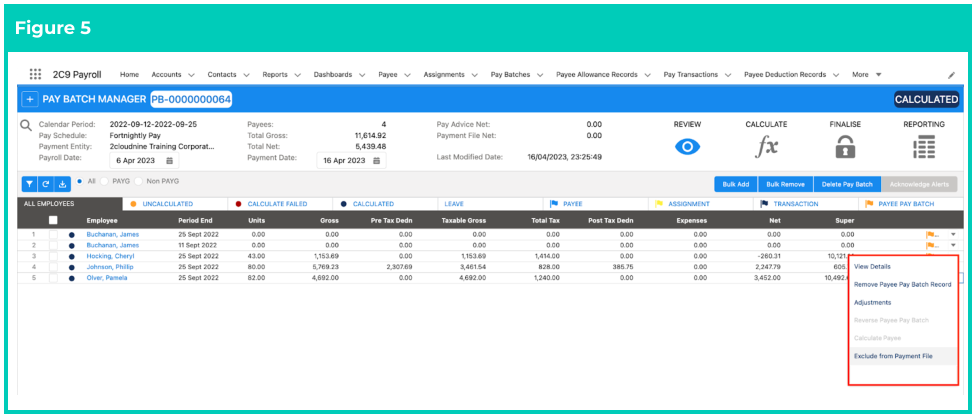
Task: Click the Payroll Date field 6 Apr 2023
Action: coord(144,160)
